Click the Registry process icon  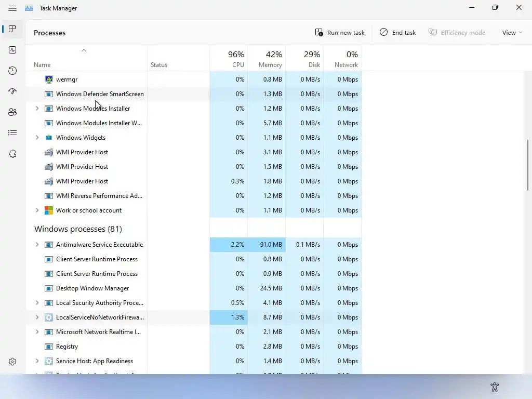[x=49, y=347]
